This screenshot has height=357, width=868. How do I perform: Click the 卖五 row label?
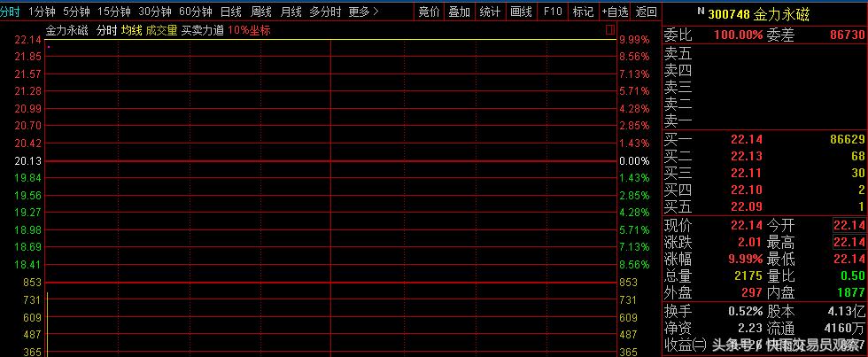678,54
